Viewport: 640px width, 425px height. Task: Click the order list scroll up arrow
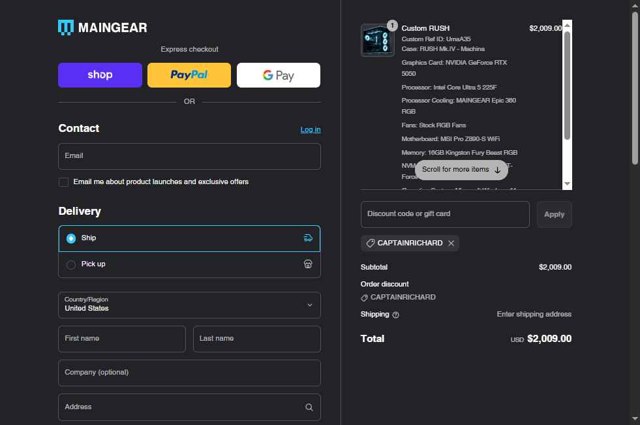(567, 25)
